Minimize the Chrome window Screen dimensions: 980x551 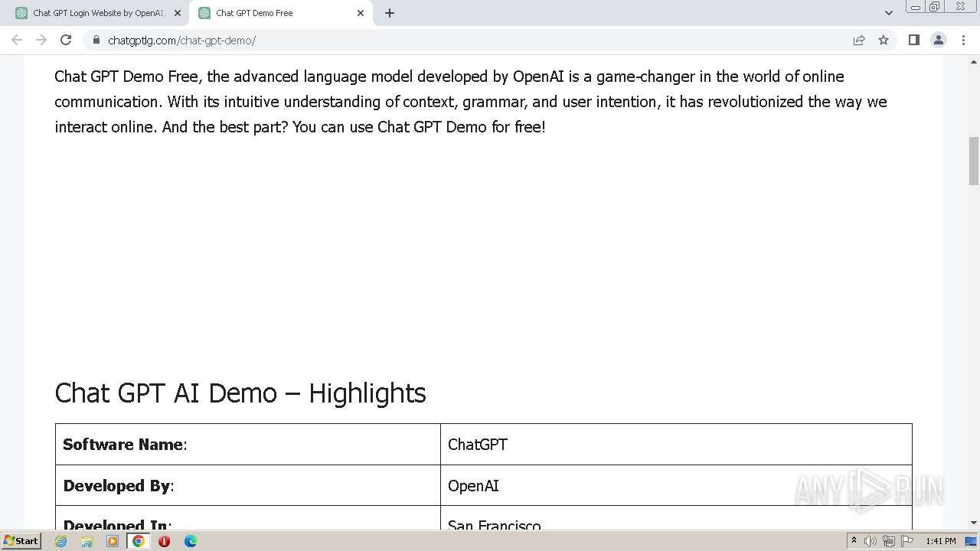coord(915,7)
